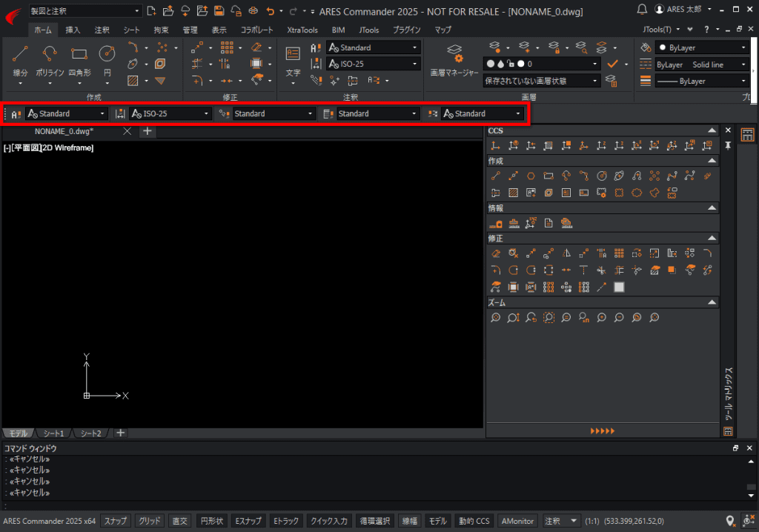Toggle スナップ (Snap) in status bar
The width and height of the screenshot is (759, 532).
coord(115,521)
